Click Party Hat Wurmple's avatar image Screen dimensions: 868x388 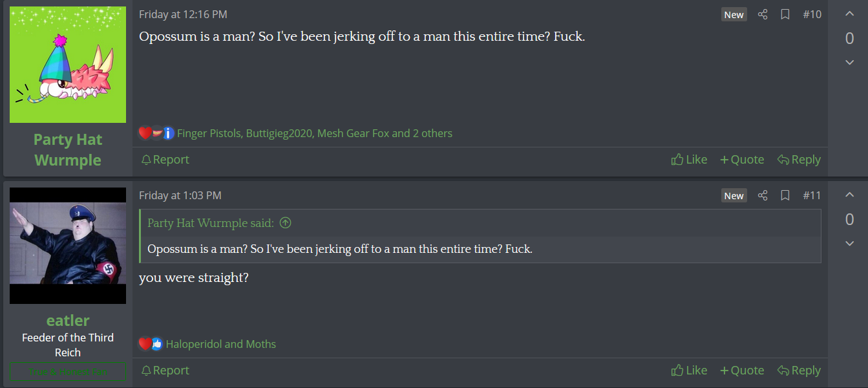coord(68,65)
